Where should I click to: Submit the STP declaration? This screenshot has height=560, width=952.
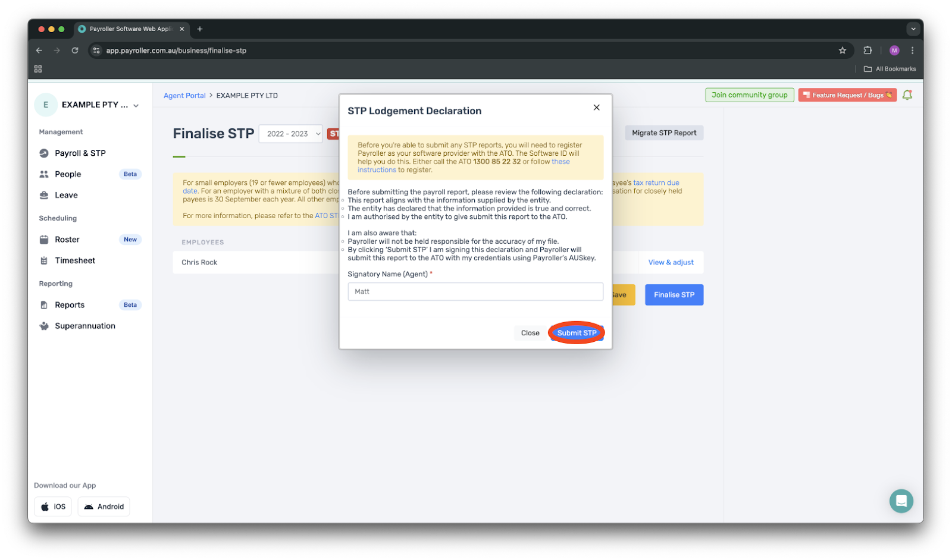pyautogui.click(x=577, y=333)
